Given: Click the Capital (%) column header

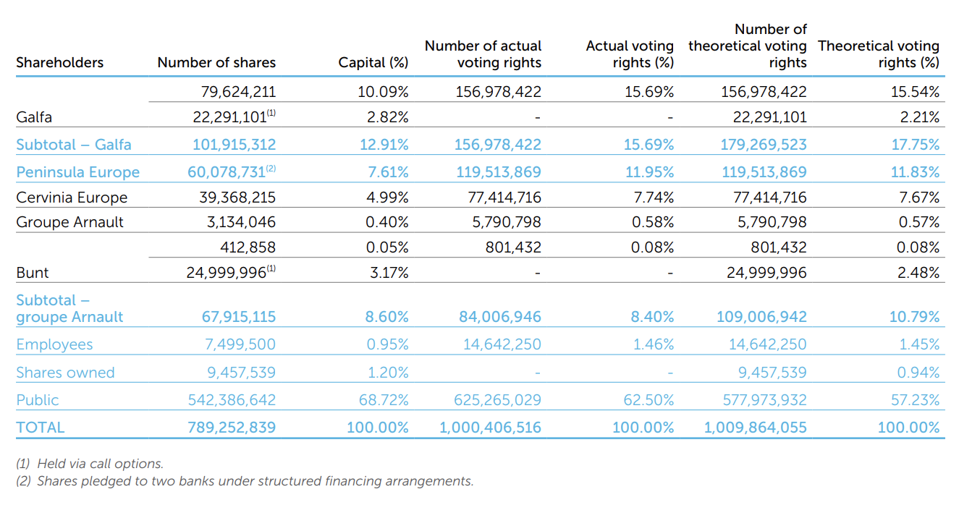Looking at the screenshot, I should click(x=373, y=63).
